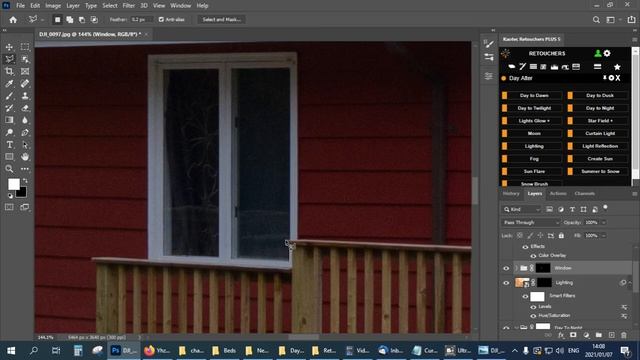
Task: Open Edit Toolbar three-dots menu
Action: [x=25, y=169]
